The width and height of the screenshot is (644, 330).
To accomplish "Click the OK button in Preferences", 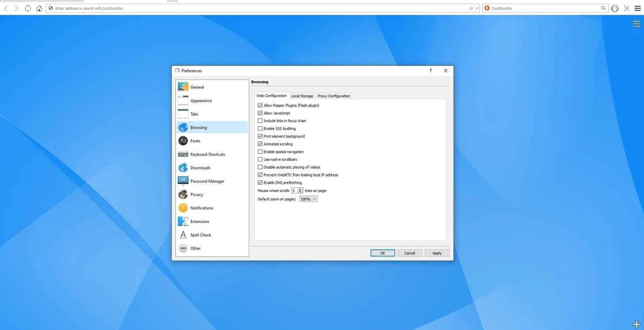I will pyautogui.click(x=383, y=253).
